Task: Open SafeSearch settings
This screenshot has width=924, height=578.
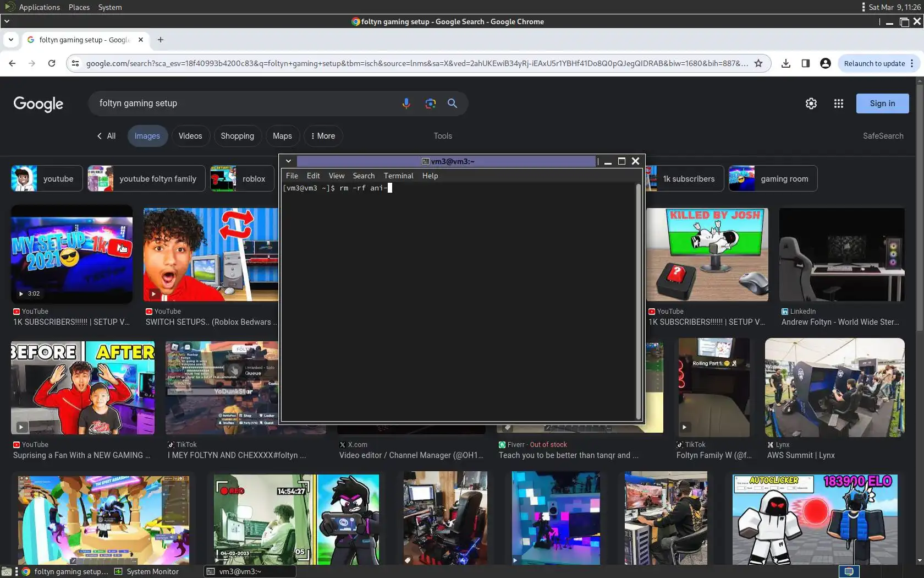Action: pyautogui.click(x=883, y=136)
